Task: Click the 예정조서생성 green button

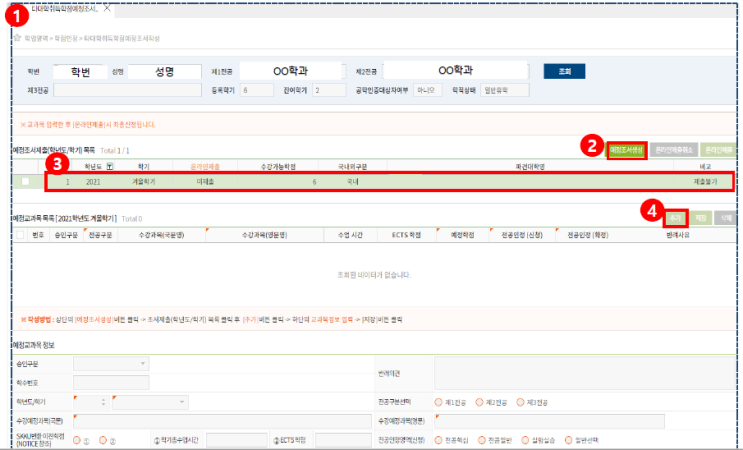Action: coord(626,150)
